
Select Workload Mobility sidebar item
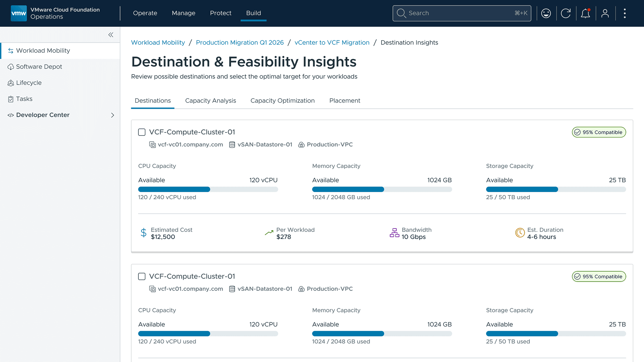coord(60,51)
